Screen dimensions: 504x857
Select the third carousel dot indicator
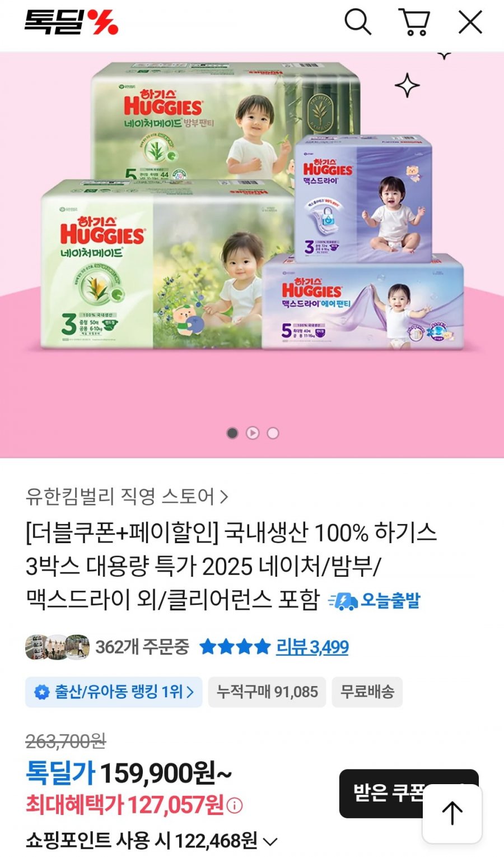click(x=273, y=433)
